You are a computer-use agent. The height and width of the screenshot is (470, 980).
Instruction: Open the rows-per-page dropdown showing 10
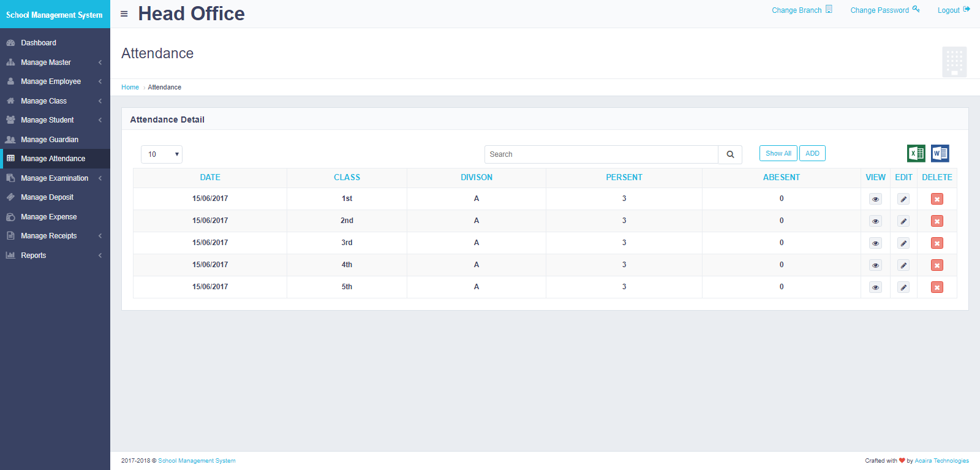coord(162,154)
